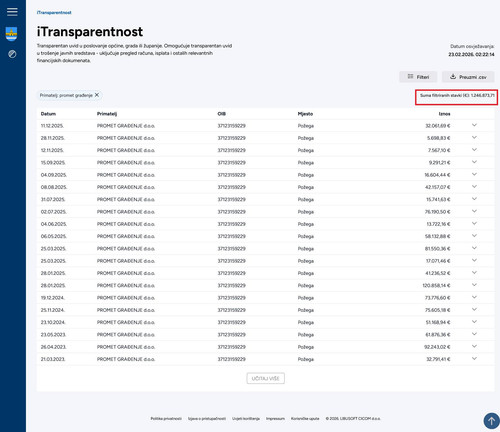500x432 pixels.
Task: Click the amount '73.776,60 €'
Action: (438, 298)
